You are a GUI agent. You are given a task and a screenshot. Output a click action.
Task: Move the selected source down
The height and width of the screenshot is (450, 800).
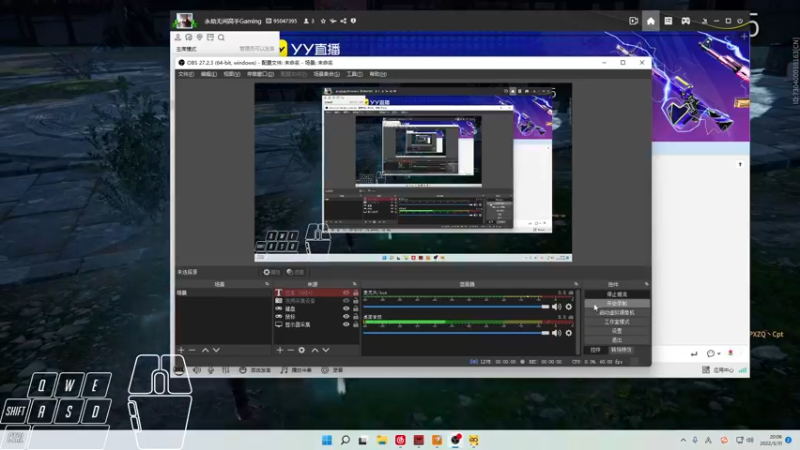pos(326,350)
